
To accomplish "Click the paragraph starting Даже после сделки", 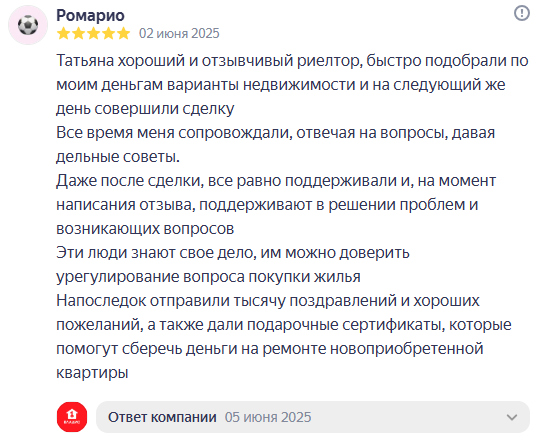I will tap(276, 205).
